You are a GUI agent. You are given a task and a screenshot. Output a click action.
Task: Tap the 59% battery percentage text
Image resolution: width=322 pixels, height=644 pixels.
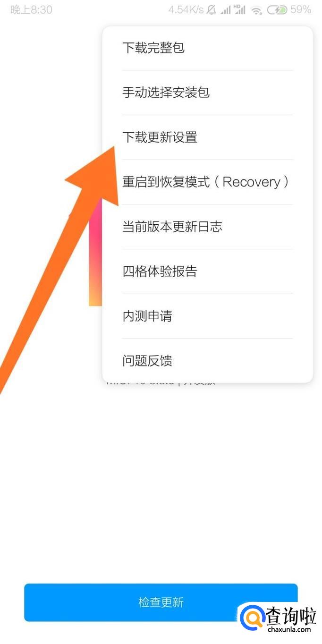point(301,10)
